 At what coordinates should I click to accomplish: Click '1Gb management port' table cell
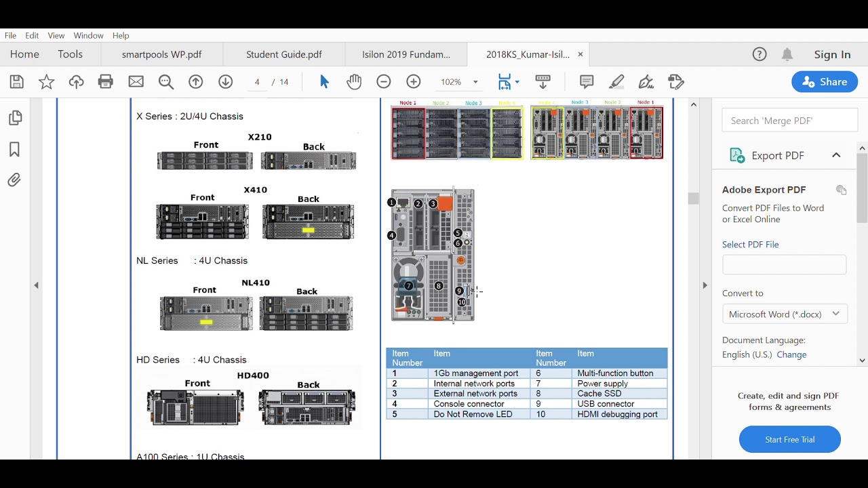480,373
